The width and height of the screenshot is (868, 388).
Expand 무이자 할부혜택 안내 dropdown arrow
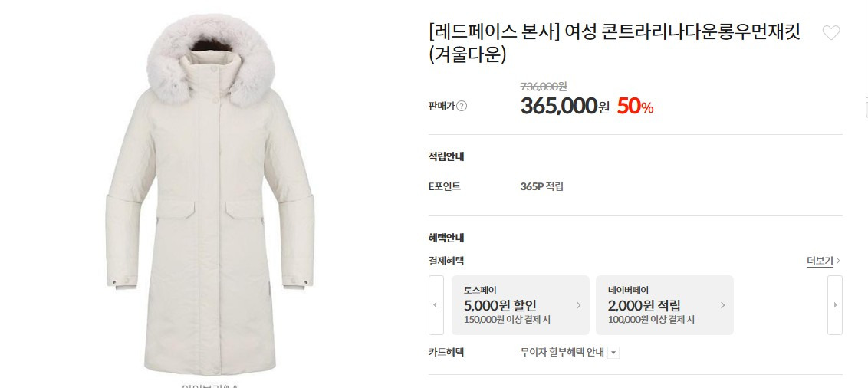click(x=613, y=353)
